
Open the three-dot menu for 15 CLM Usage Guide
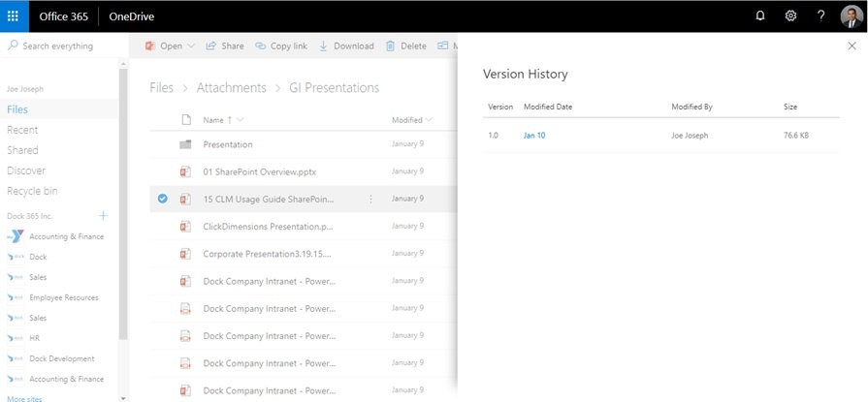370,199
